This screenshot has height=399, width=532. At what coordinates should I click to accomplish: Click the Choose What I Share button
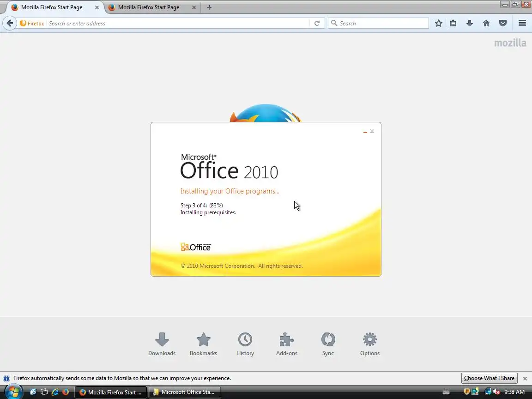489,378
